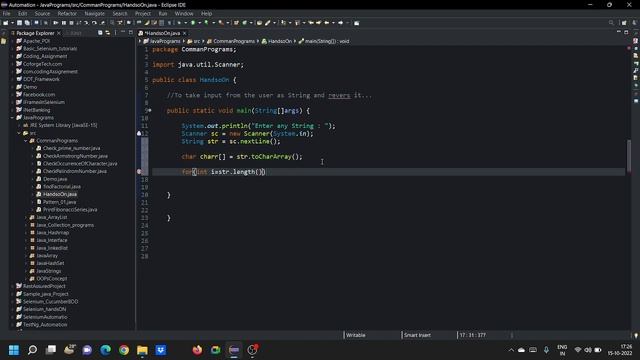This screenshot has height=360, width=640.
Task: Click the warning marker on line 12
Action: point(139,133)
